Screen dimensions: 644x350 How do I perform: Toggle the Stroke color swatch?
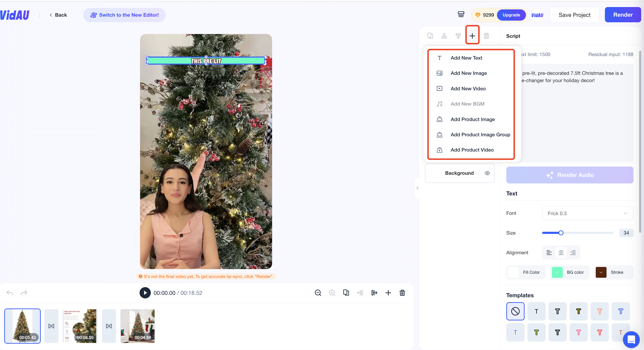(601, 272)
